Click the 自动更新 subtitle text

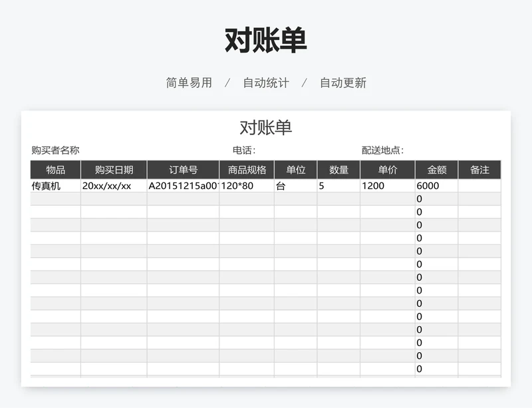coord(343,83)
